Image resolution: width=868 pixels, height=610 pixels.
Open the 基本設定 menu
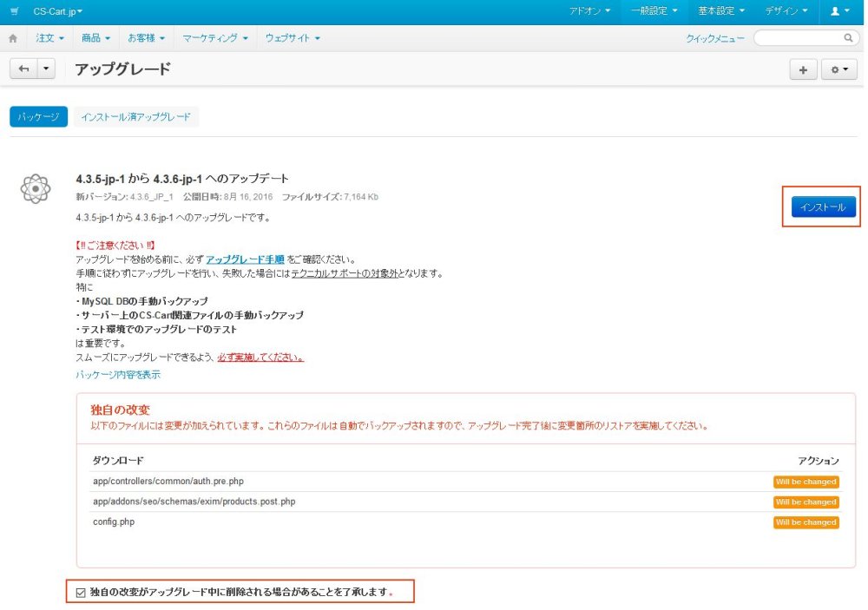click(x=720, y=11)
